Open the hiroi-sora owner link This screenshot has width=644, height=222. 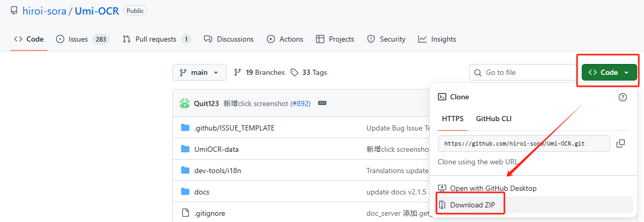(44, 11)
